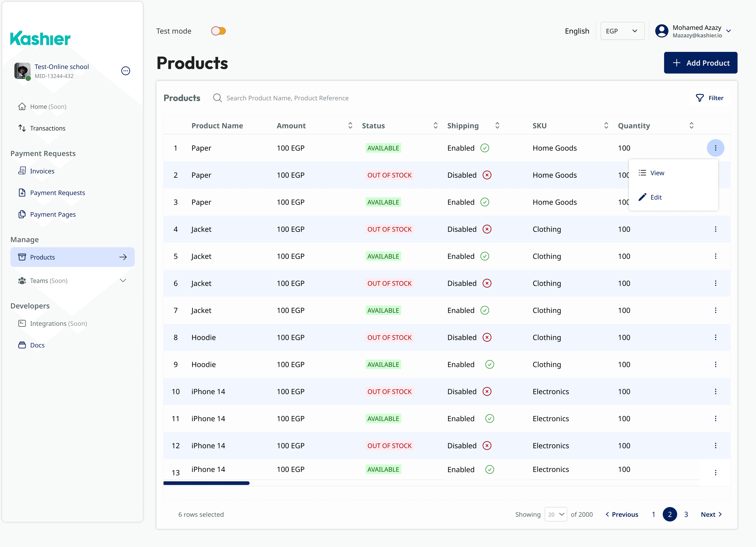Open the EGP currency dropdown
The width and height of the screenshot is (756, 547).
(622, 31)
